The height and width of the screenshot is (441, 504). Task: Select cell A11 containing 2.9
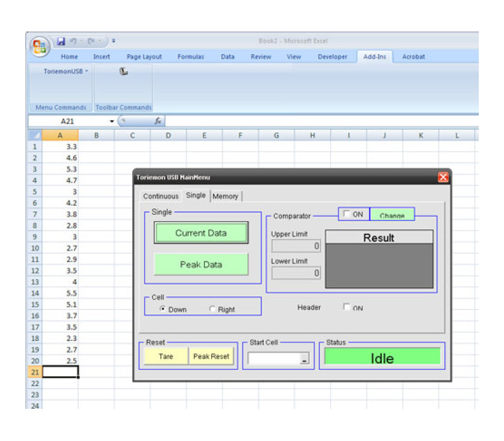coord(60,260)
